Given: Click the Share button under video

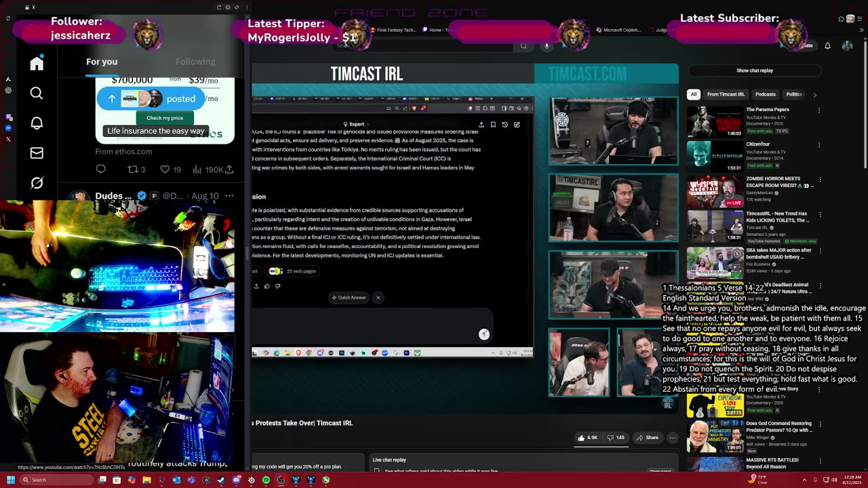Looking at the screenshot, I should (647, 438).
